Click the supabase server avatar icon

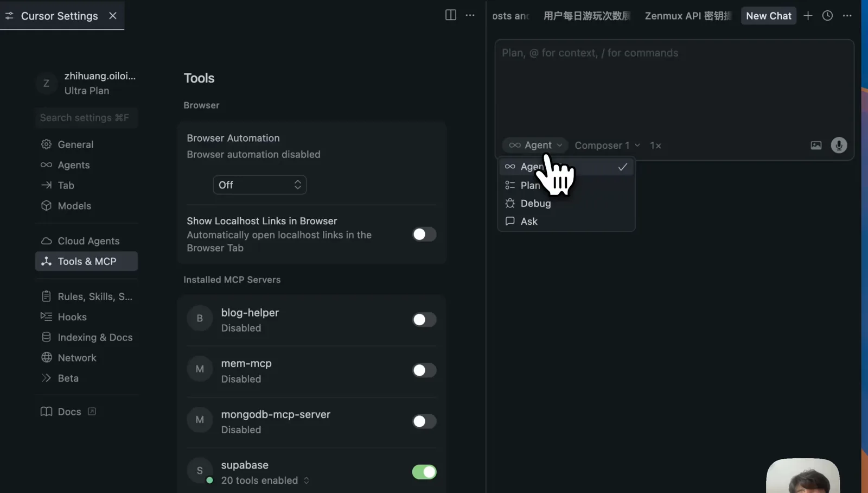coord(200,471)
